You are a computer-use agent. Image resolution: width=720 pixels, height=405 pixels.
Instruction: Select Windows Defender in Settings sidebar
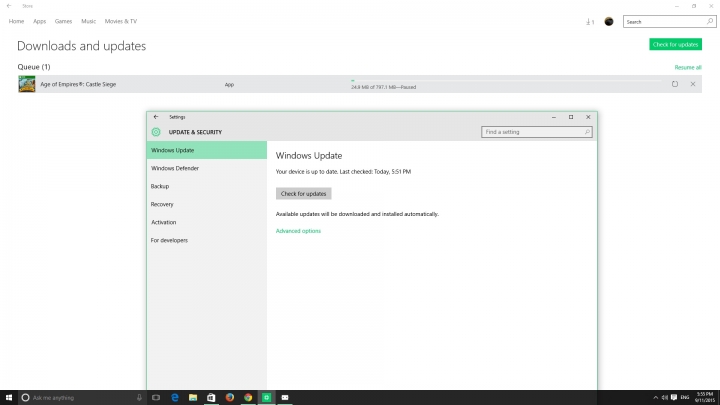(x=207, y=168)
